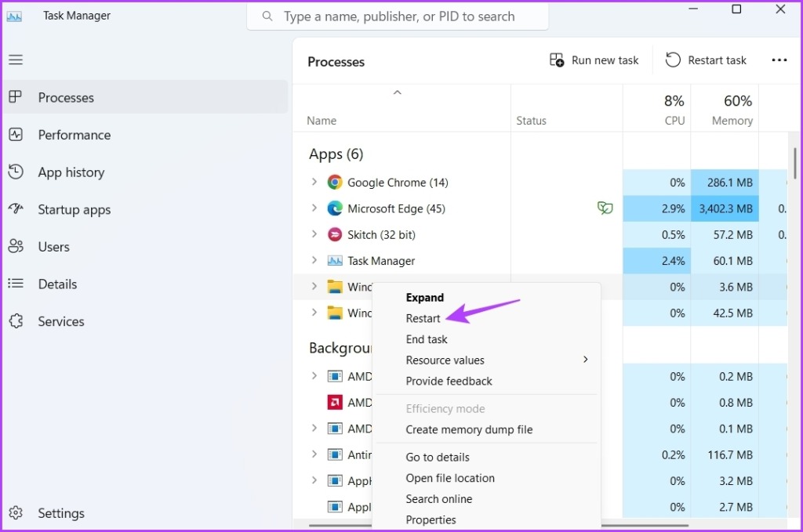The image size is (803, 532).
Task: Click the efficiency mode leaf on Microsoft Edge
Action: click(605, 208)
